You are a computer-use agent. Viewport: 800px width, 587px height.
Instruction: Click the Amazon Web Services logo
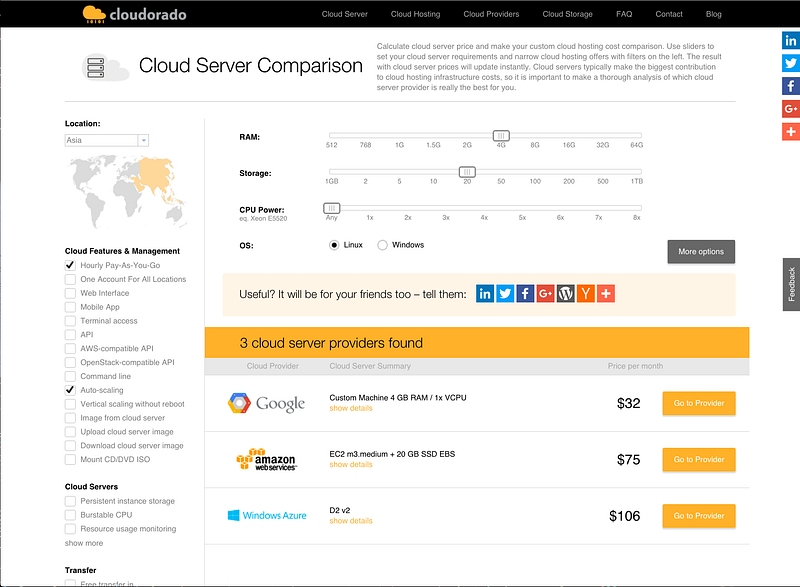tap(266, 460)
